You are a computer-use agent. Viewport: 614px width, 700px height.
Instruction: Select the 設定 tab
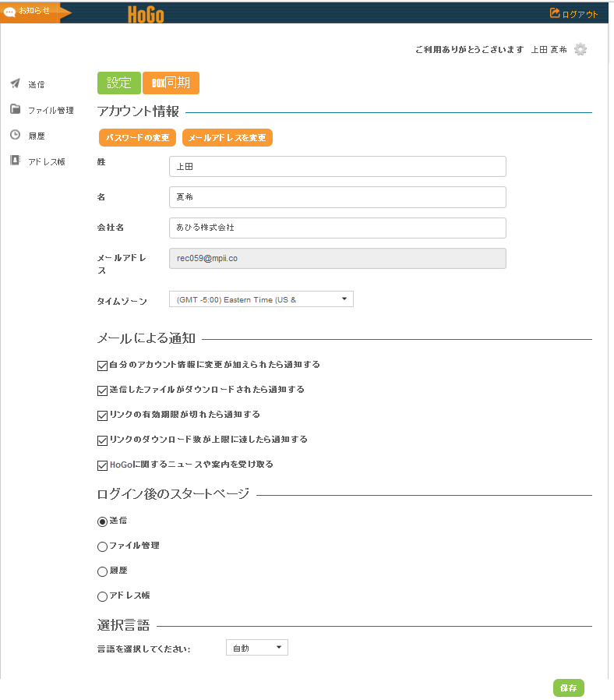click(118, 83)
